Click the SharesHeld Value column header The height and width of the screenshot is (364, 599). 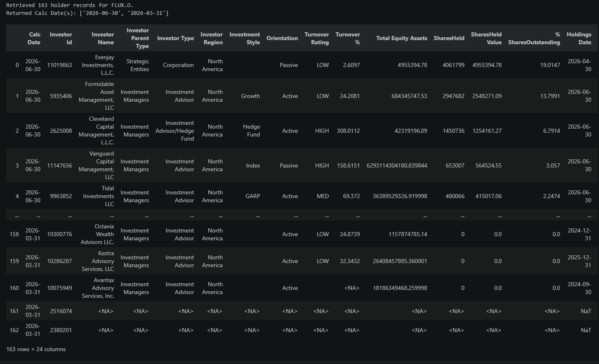[486, 38]
